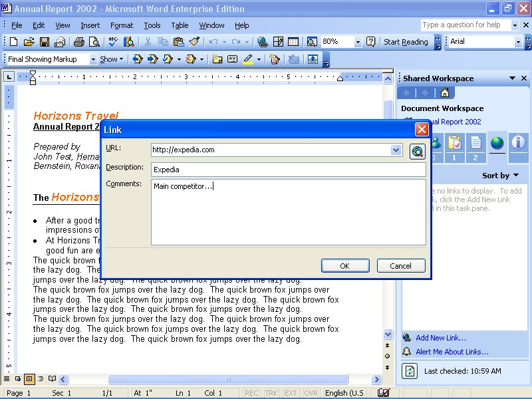
Task: Click OK in the Link dialog
Action: (345, 266)
